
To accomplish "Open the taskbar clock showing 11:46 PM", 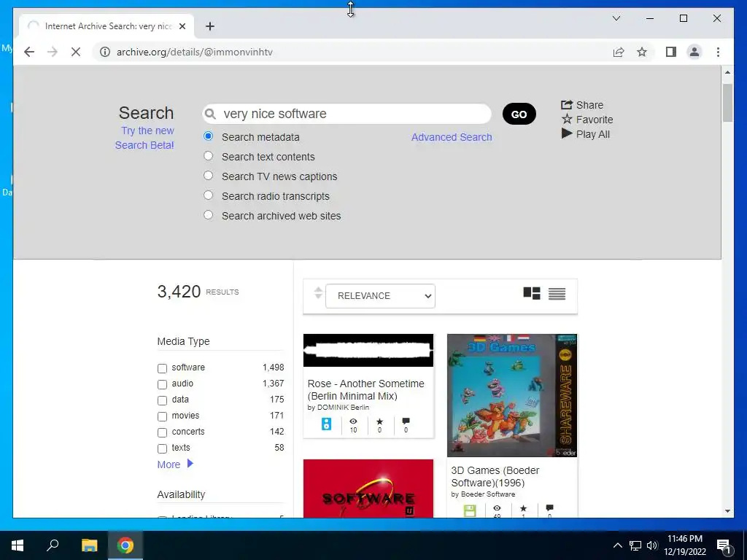I will coord(685,545).
